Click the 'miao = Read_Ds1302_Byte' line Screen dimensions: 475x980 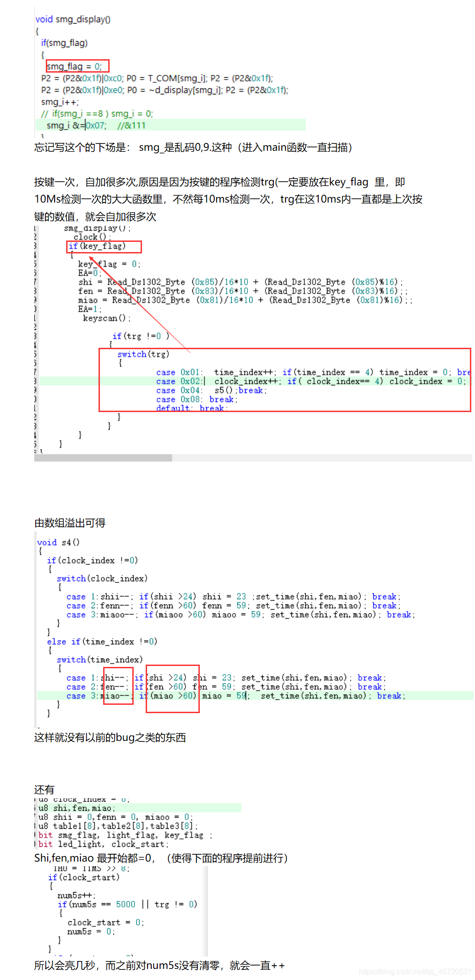(245, 300)
